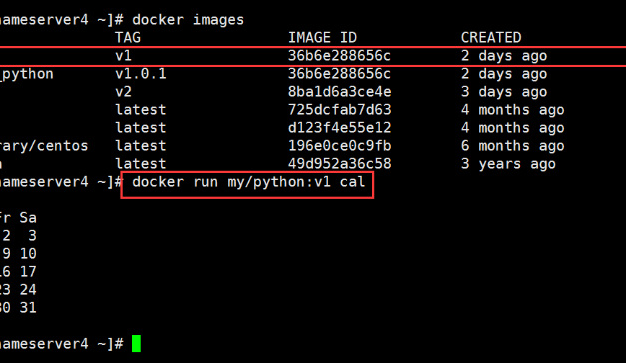Select image ID 196e0ce0c9fb
626x363 pixels.
339,146
